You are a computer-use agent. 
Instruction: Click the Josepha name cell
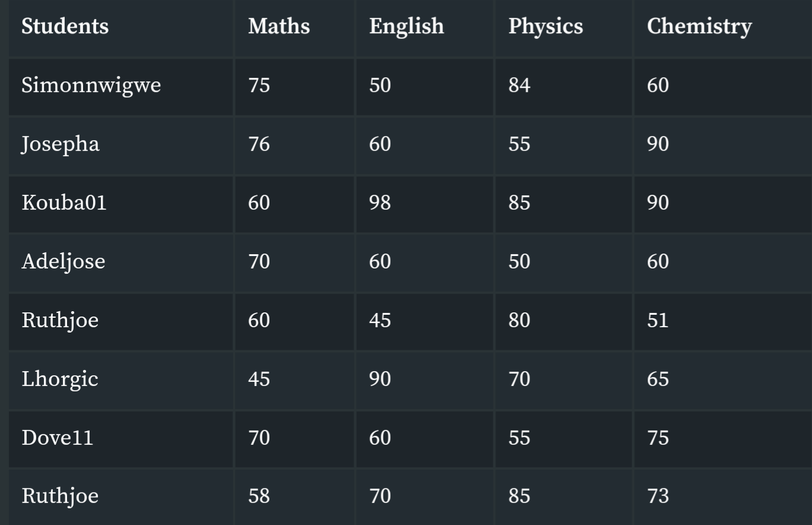click(121, 145)
